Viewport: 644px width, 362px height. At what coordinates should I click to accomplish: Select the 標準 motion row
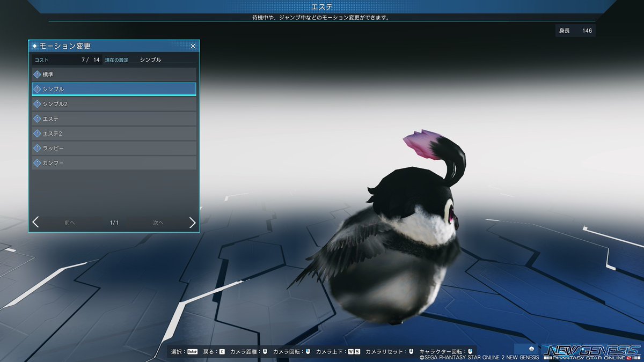(x=114, y=74)
